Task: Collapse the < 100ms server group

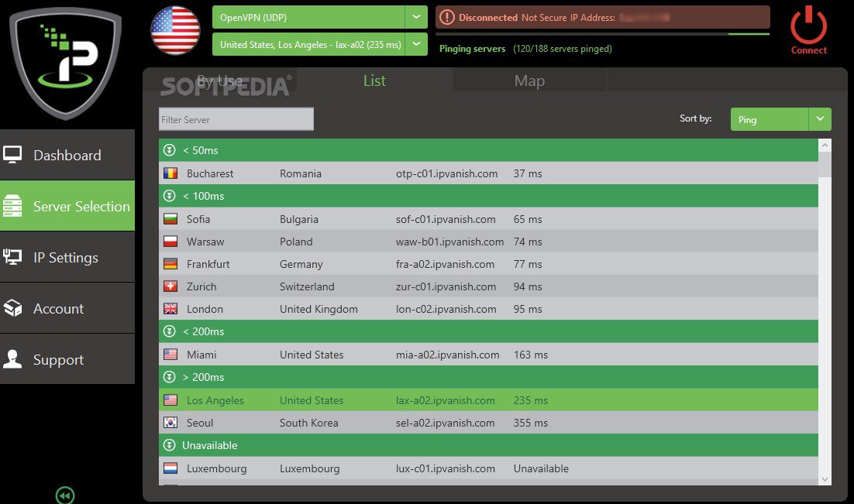Action: (x=170, y=195)
